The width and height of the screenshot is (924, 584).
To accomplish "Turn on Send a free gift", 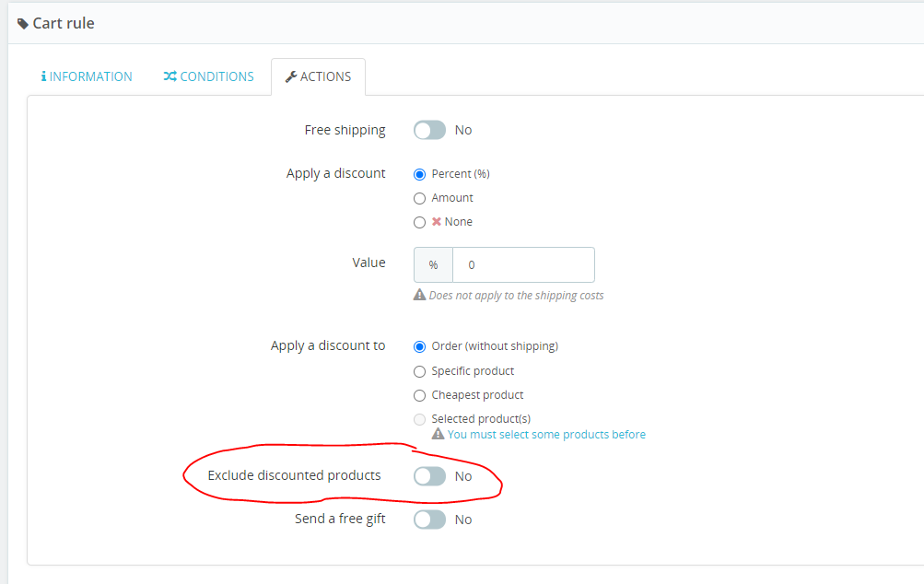I will click(429, 519).
